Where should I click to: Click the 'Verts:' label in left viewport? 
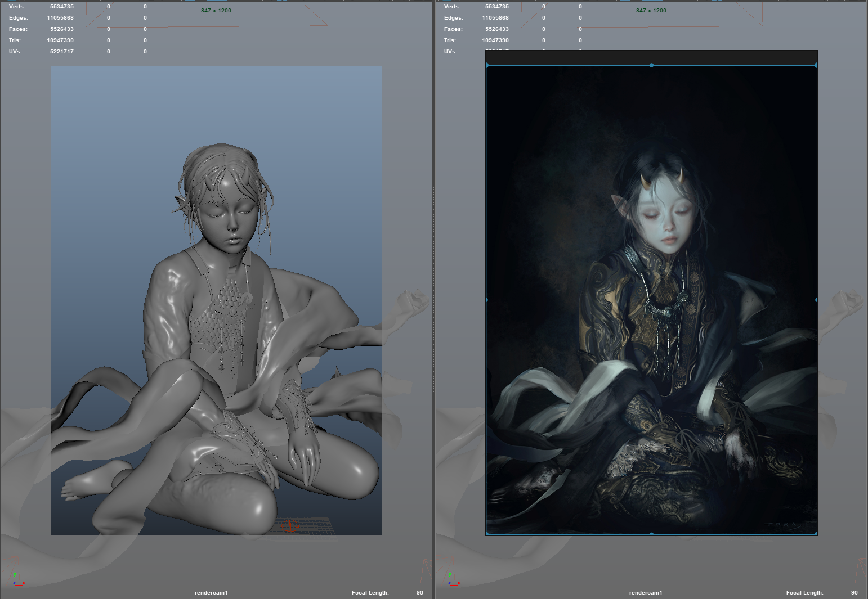point(17,7)
